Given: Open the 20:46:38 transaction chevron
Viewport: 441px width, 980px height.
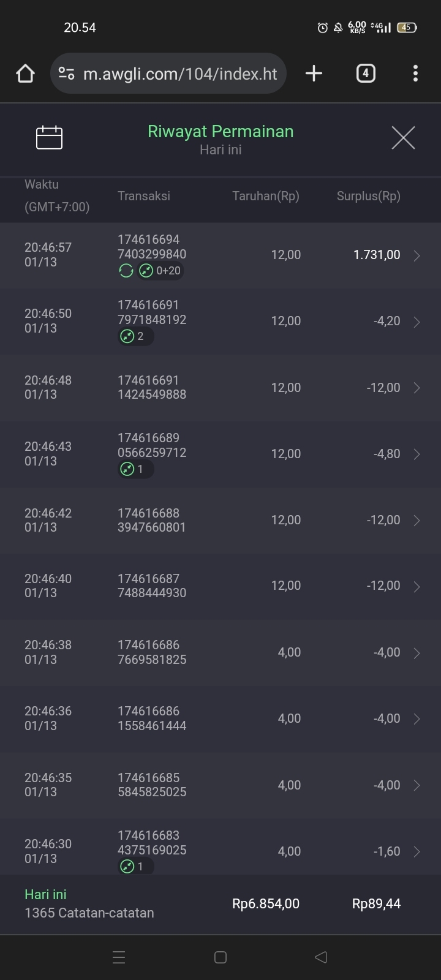Looking at the screenshot, I should pyautogui.click(x=417, y=653).
